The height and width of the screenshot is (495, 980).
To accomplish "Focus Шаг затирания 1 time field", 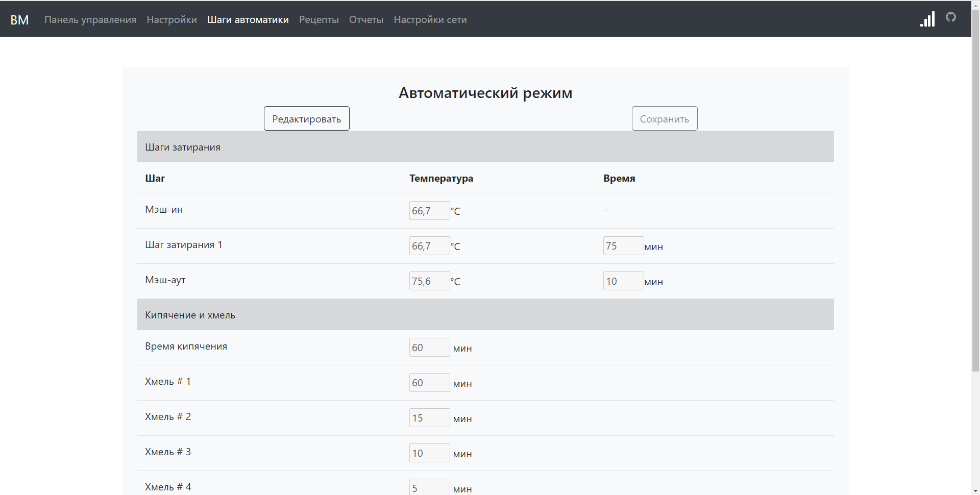I will [623, 245].
